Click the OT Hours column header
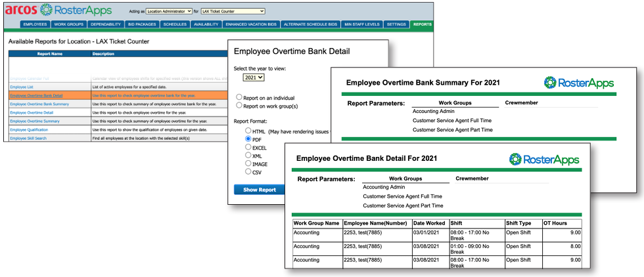 click(562, 223)
